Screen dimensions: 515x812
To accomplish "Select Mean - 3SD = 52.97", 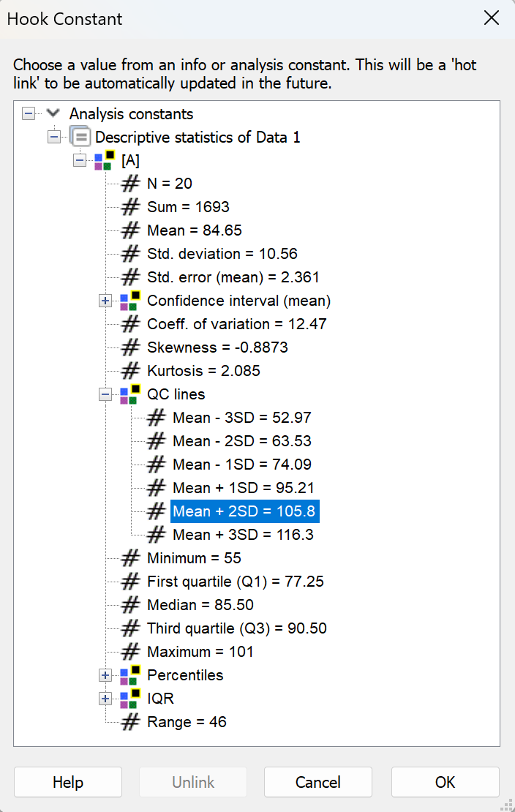I will [241, 418].
